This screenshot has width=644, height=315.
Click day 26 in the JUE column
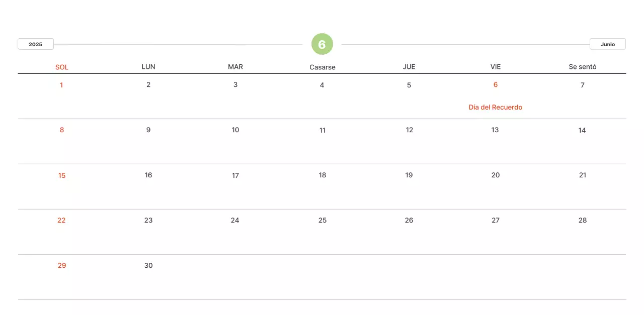409,221
